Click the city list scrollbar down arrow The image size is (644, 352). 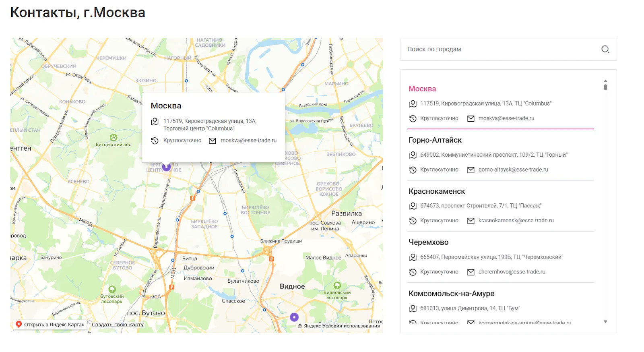pos(605,322)
